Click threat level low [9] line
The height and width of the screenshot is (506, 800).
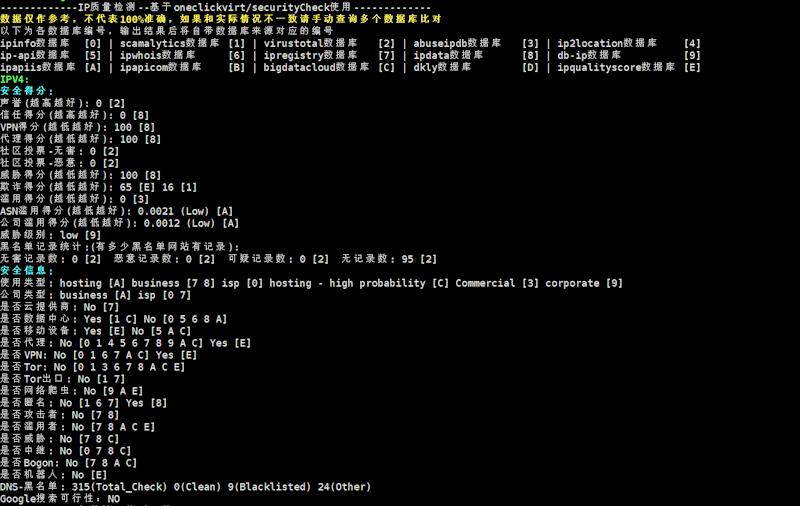(51, 235)
